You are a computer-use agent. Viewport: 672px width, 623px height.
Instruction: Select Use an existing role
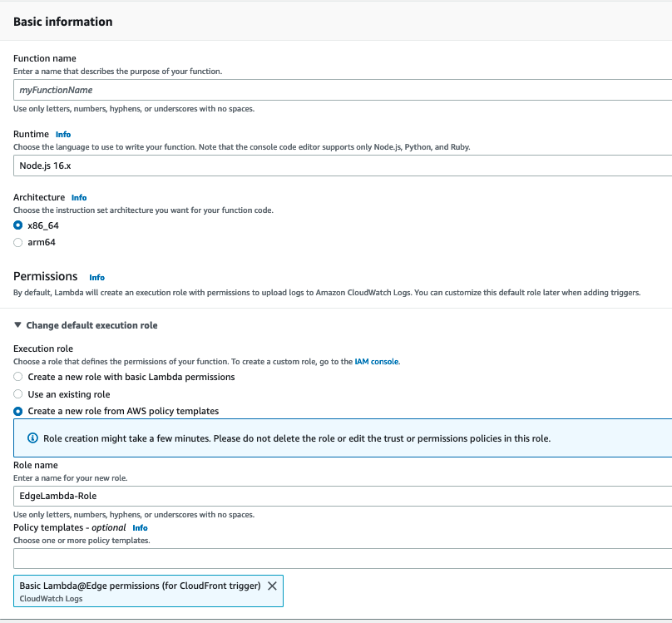tap(17, 392)
